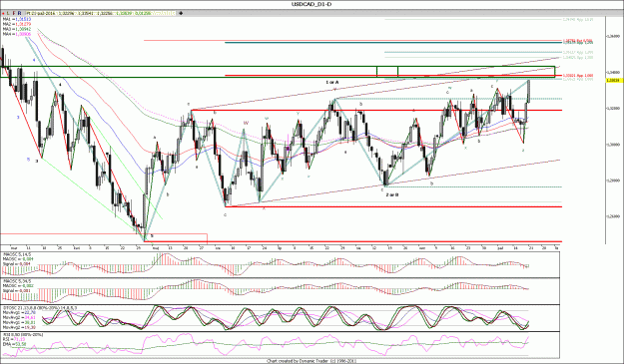Click the purple W wave label
The height and width of the screenshot is (364, 624).
pos(246,124)
